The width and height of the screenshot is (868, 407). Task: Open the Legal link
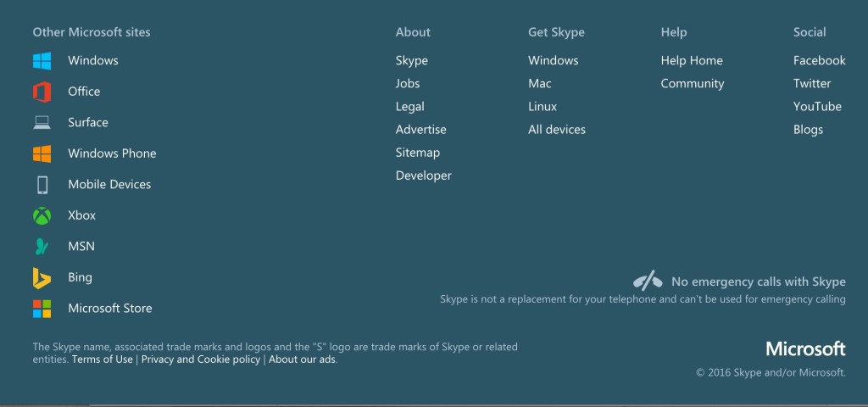click(410, 107)
